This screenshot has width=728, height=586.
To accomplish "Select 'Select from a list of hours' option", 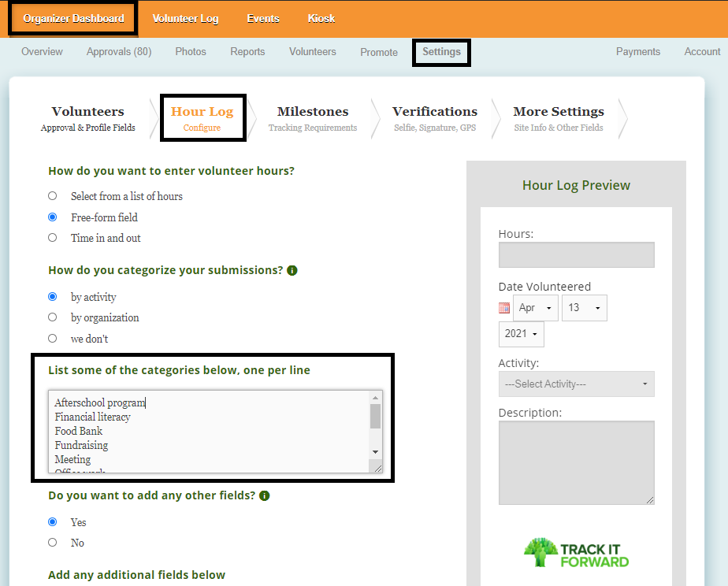I will [53, 196].
